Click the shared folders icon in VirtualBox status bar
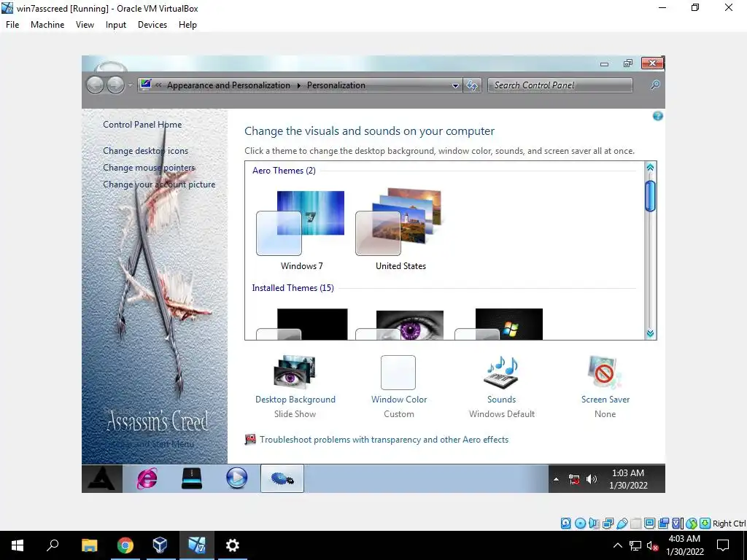This screenshot has height=560, width=747. (635, 524)
